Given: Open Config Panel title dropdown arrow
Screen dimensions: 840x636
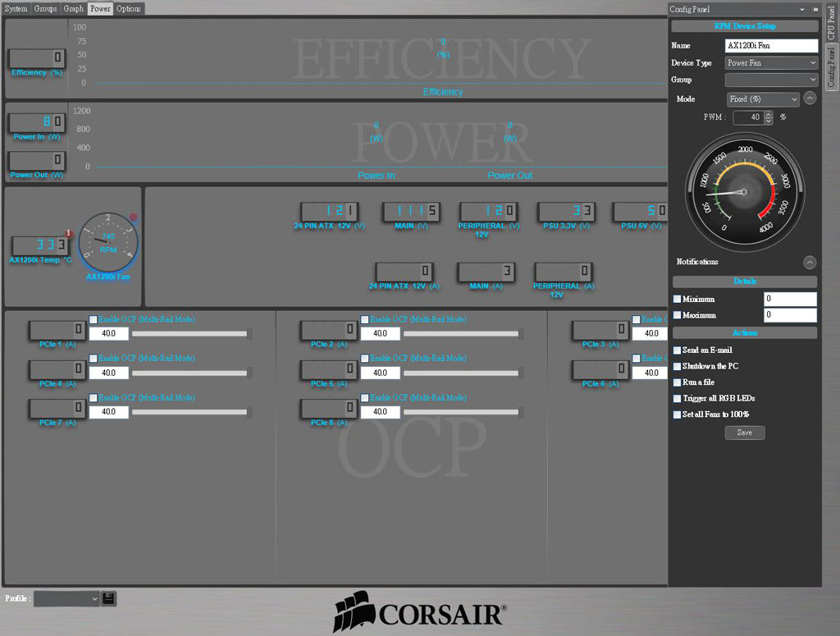Looking at the screenshot, I should point(802,9).
